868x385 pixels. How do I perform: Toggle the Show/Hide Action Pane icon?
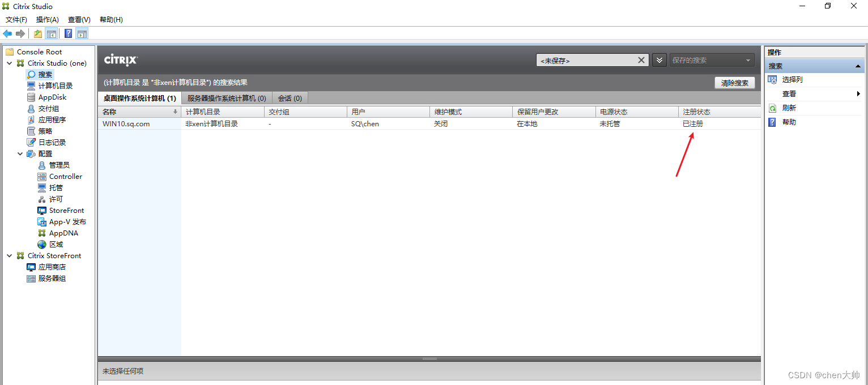(82, 33)
